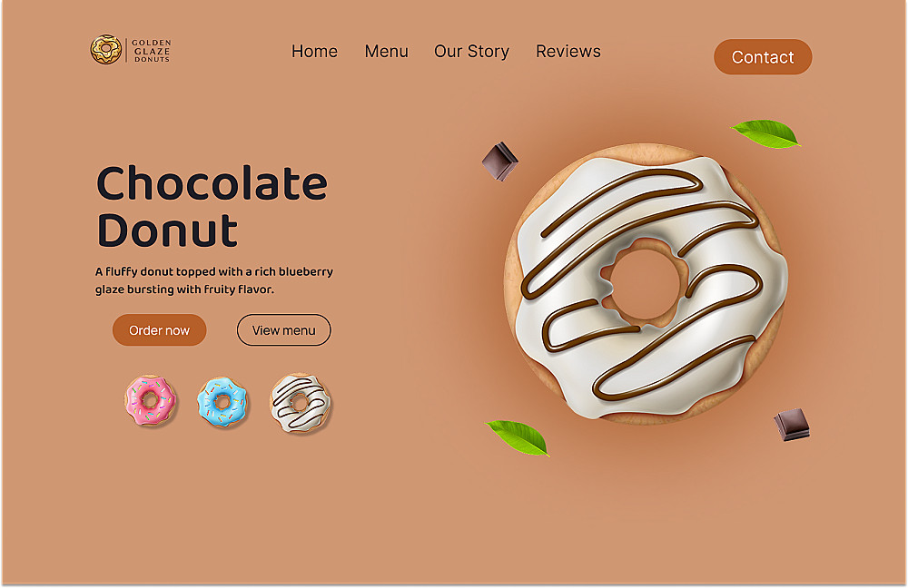The width and height of the screenshot is (908, 588).
Task: Click the center hole of the large donut
Action: coord(645,284)
